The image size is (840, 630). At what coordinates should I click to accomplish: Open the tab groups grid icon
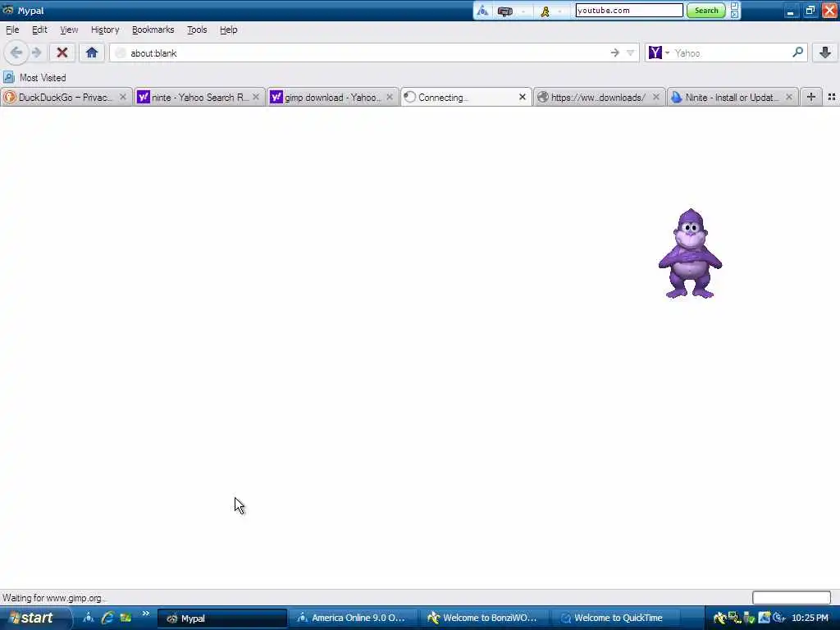(x=832, y=97)
